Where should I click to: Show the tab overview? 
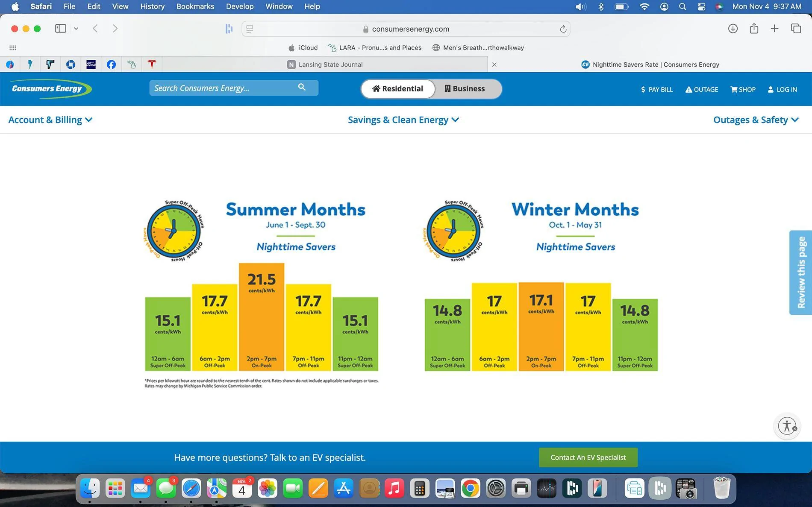pos(796,29)
